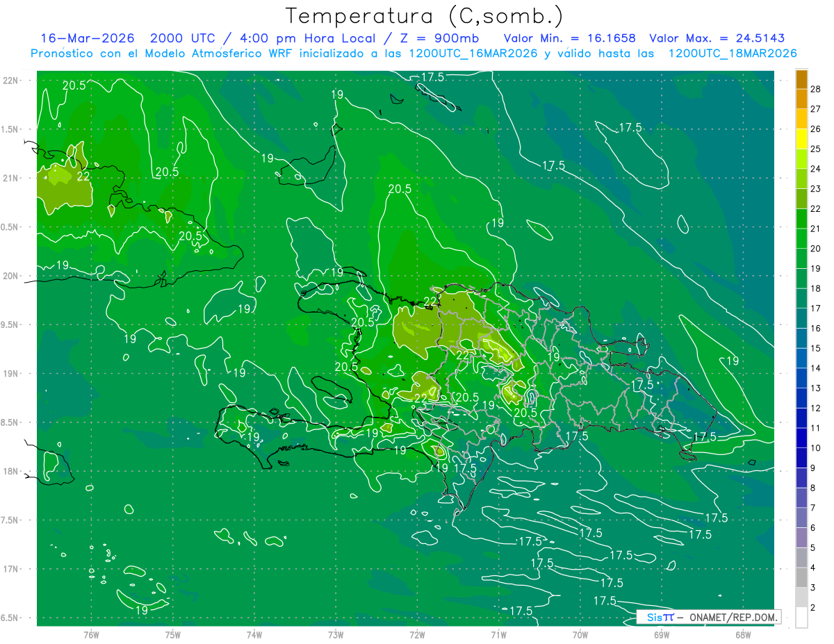
Task: Click the "69W" longitude axis label
Action: point(661,634)
